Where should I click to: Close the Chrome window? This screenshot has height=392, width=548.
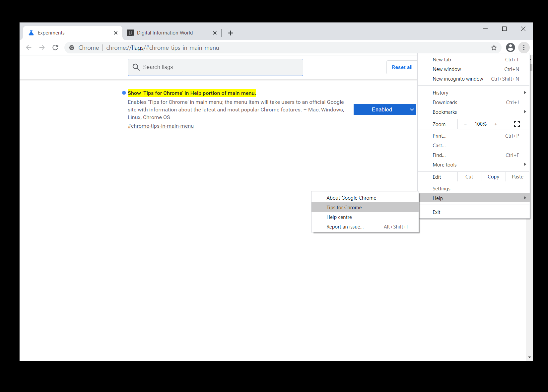pos(523,29)
